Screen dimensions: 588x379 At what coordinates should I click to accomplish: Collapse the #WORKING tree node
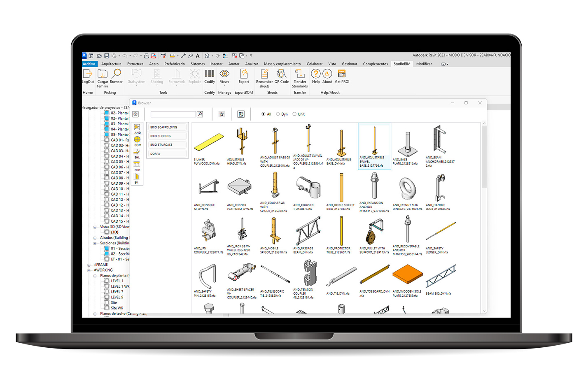pyautogui.click(x=89, y=270)
